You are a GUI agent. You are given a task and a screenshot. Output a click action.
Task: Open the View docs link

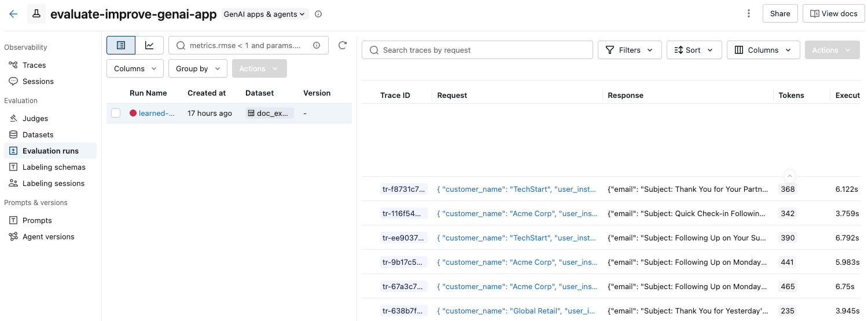click(833, 14)
